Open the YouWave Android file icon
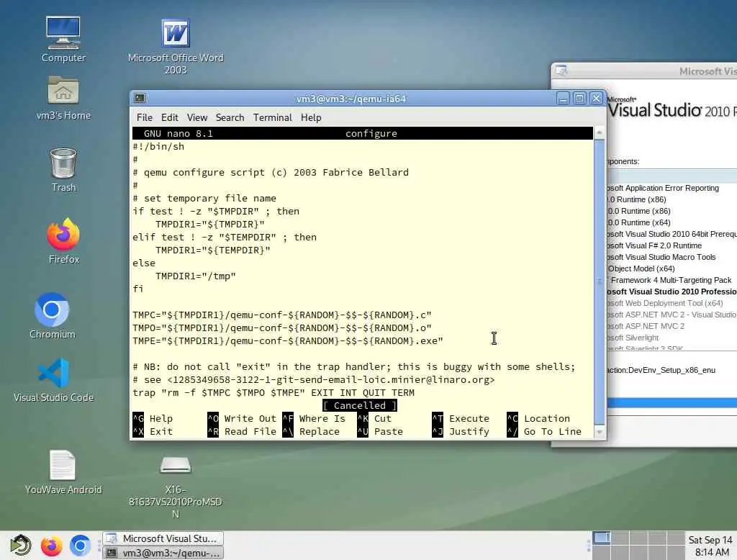Screen dimensions: 737x560 pos(63,472)
